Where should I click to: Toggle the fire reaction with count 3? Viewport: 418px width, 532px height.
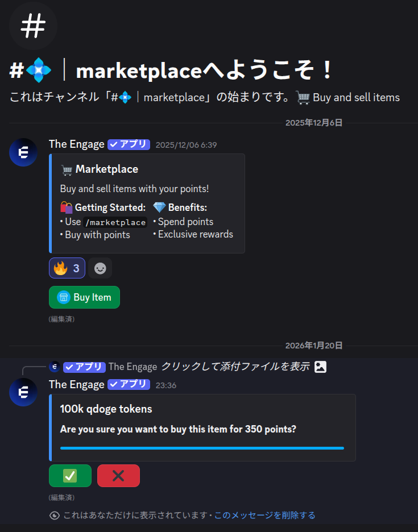coord(67,268)
